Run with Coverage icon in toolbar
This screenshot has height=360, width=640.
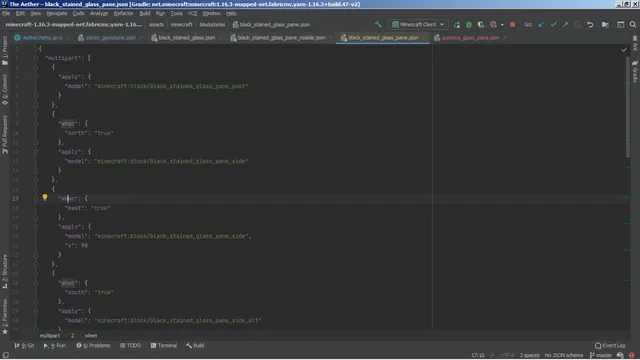click(481, 24)
